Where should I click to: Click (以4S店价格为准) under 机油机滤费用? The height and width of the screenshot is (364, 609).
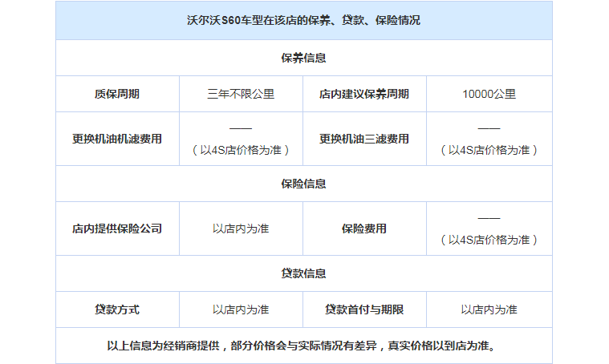click(241, 150)
